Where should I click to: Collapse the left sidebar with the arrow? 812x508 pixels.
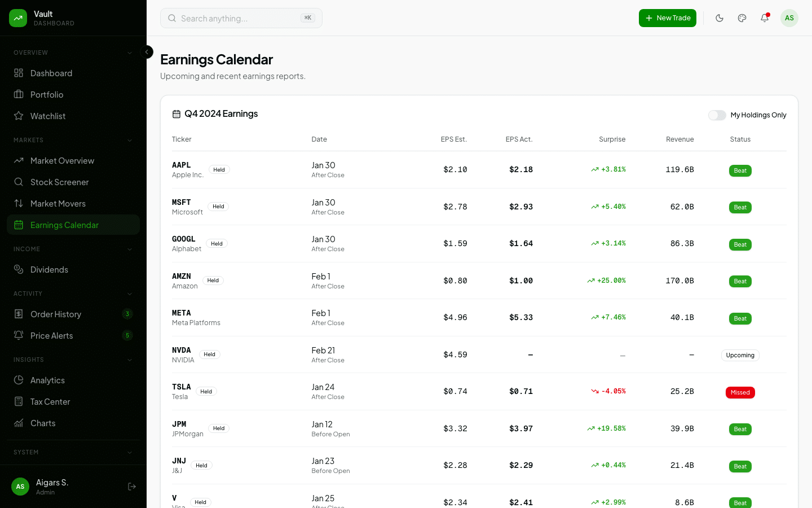point(147,51)
